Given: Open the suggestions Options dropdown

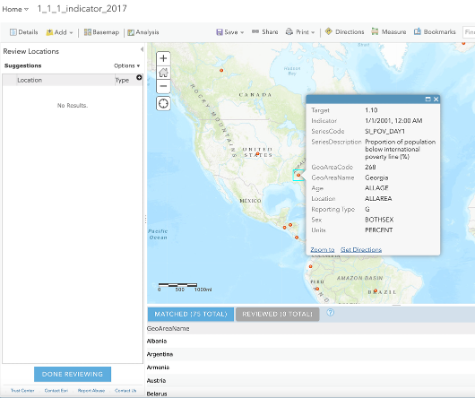Looking at the screenshot, I should (127, 66).
